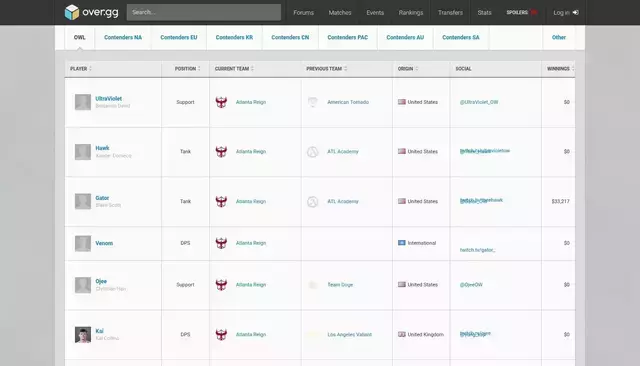Viewport: 640px width, 366px height.
Task: Switch to Contenders PAC tab
Action: [348, 37]
